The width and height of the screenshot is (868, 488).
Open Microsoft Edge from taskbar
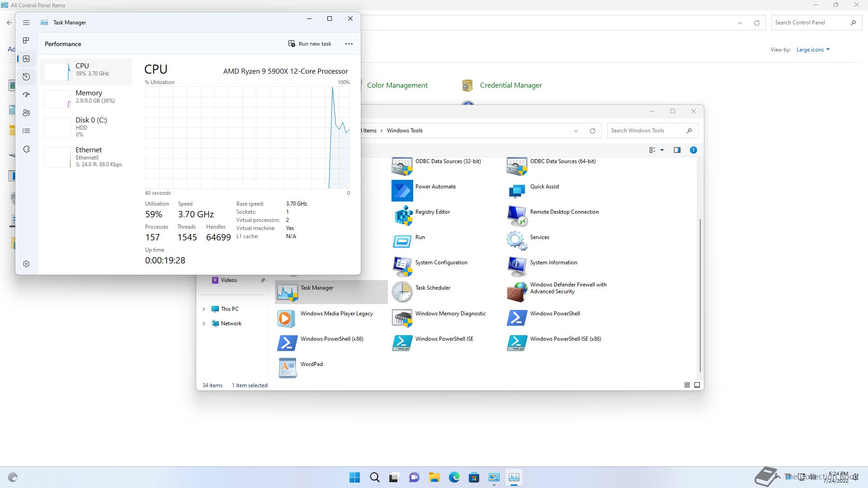pyautogui.click(x=454, y=477)
